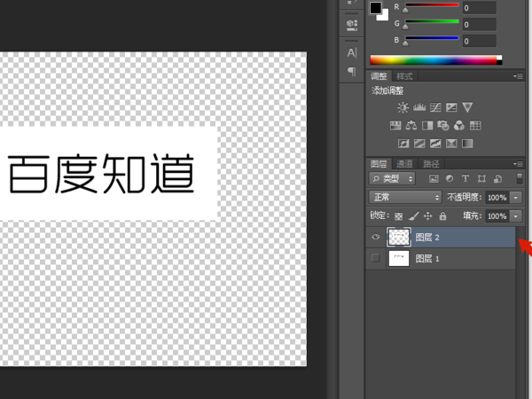Viewport: 532px width, 399px height.
Task: Add a Channel Mixer adjustment (three circles)
Action: [459, 126]
